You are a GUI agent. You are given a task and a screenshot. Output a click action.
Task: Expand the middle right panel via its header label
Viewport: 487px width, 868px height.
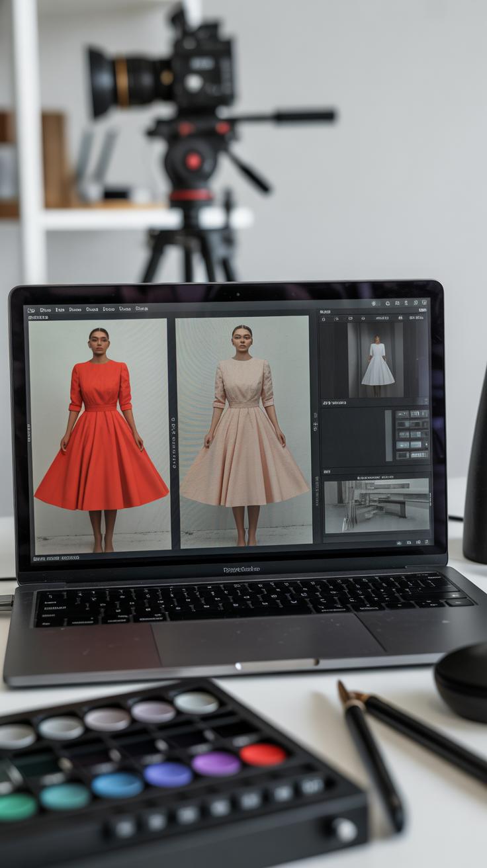click(x=335, y=402)
